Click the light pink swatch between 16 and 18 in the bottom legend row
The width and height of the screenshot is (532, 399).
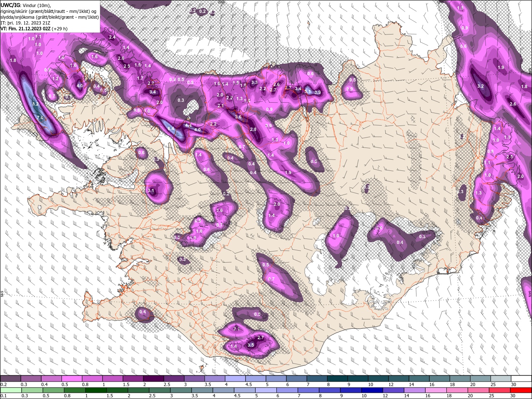(436, 390)
